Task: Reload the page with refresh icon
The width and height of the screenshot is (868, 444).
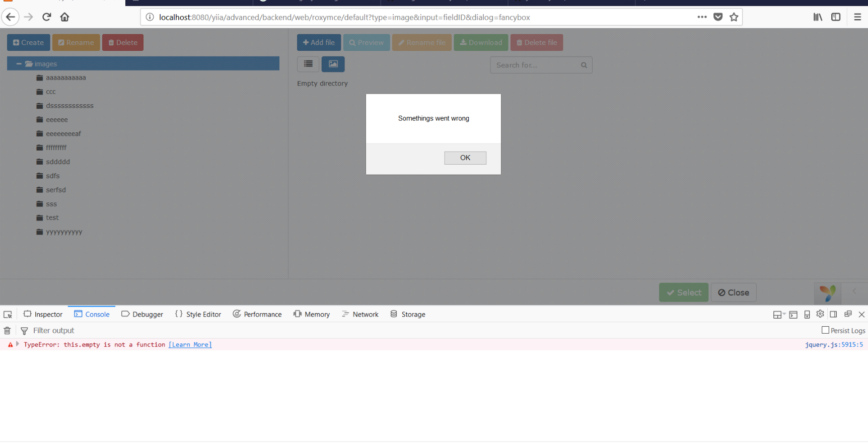Action: pyautogui.click(x=47, y=17)
